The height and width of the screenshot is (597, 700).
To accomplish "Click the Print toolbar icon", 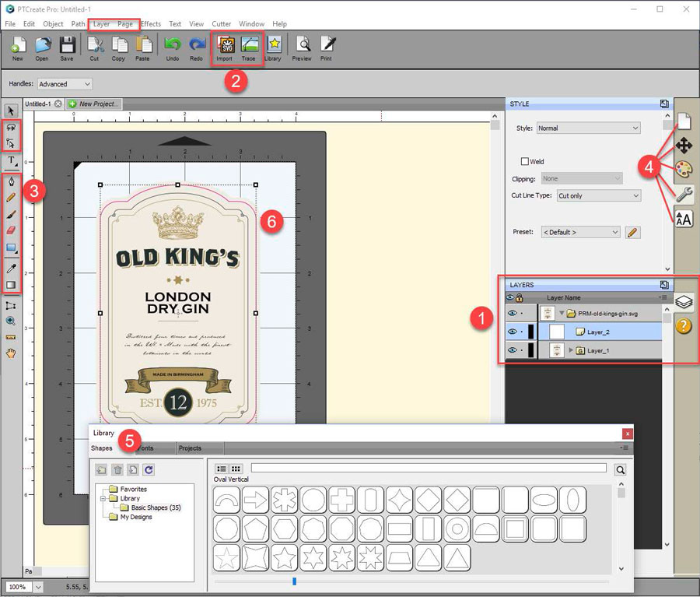I will coord(327,48).
